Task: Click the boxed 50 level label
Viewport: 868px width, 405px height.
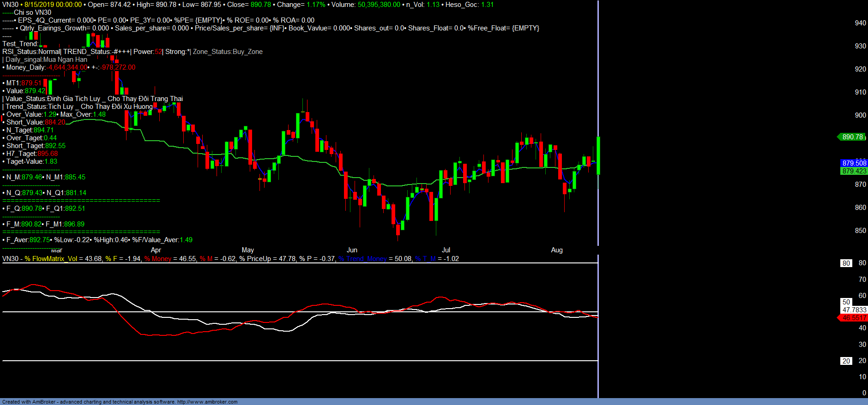Action: (x=846, y=302)
